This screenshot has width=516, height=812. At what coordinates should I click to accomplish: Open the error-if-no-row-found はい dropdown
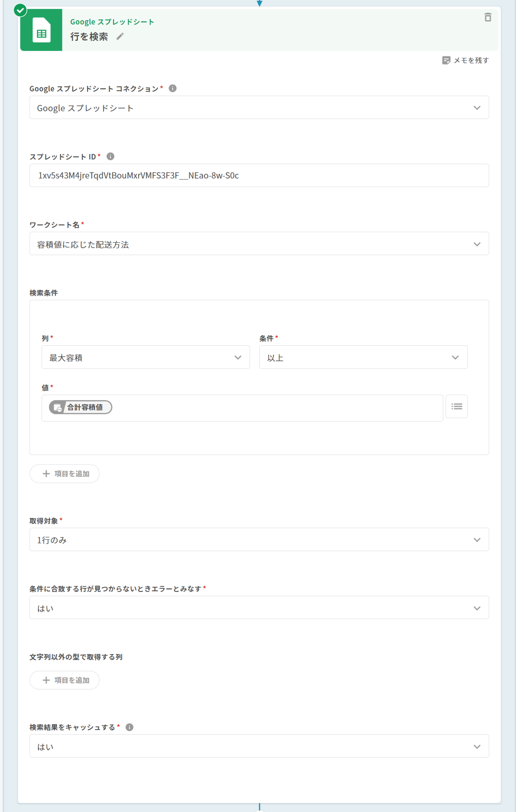pos(259,608)
